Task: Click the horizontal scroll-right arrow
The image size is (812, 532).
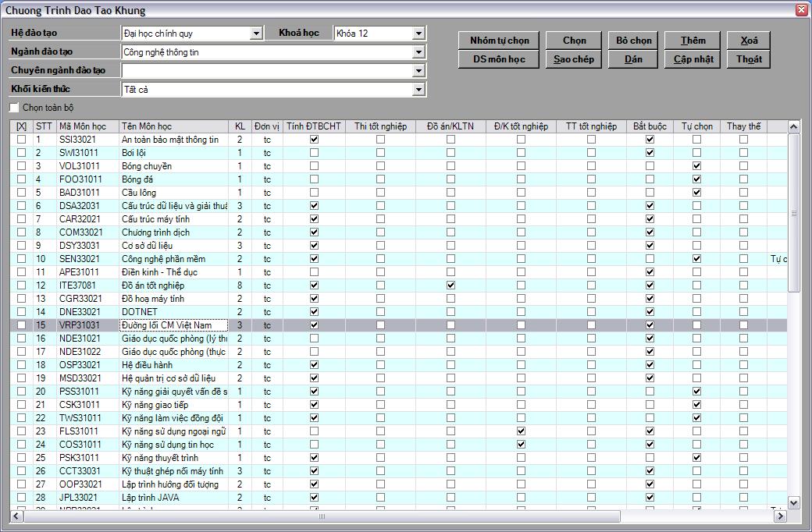Action: (781, 516)
